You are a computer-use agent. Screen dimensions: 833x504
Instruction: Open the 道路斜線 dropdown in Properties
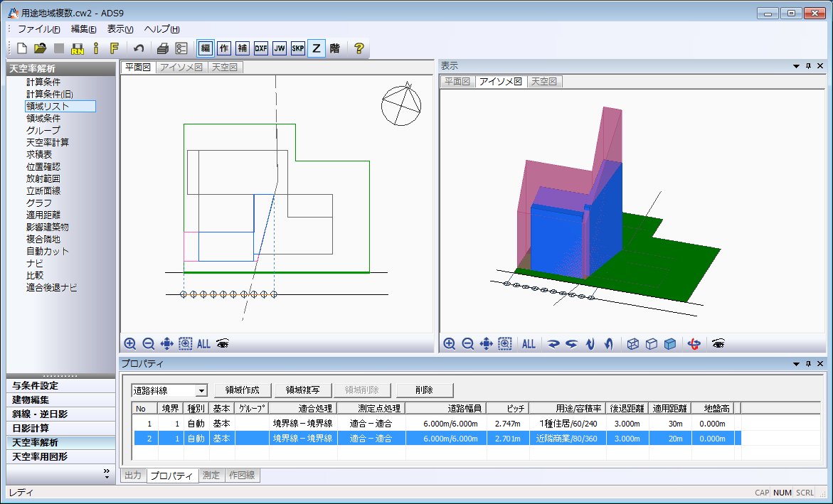[x=201, y=391]
